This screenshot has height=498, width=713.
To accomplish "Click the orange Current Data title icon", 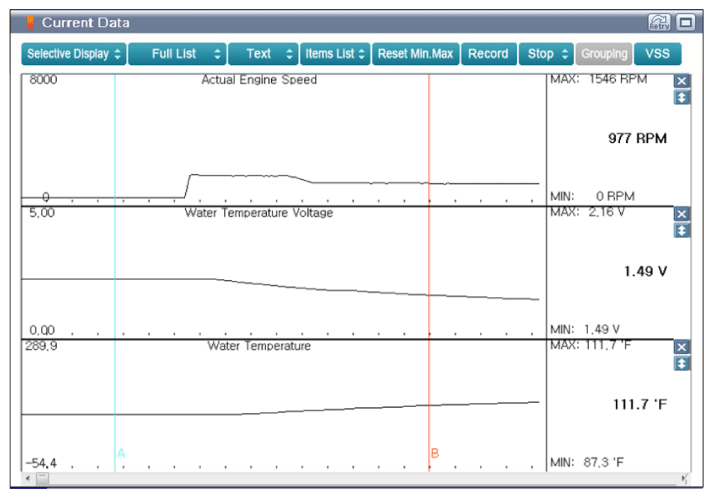I will tap(30, 23).
